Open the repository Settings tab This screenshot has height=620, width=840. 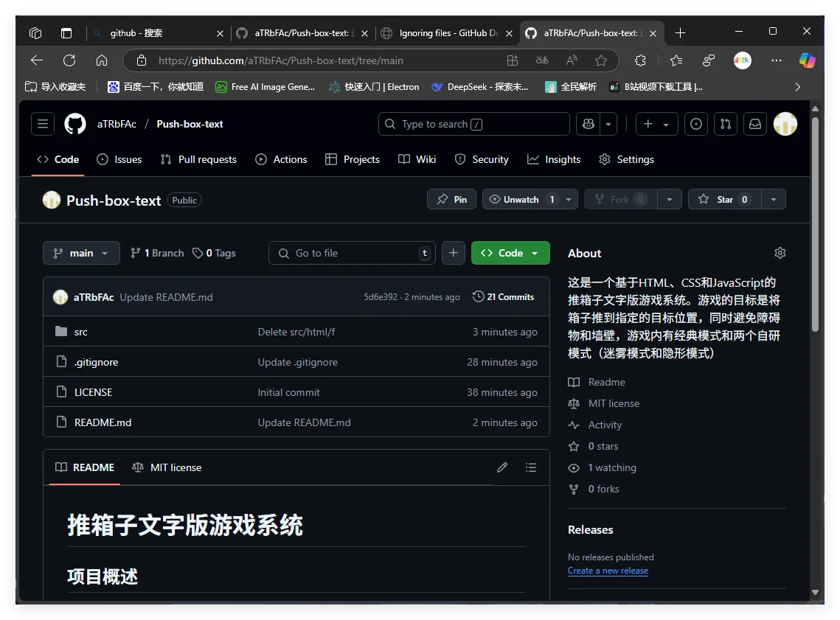click(x=626, y=159)
